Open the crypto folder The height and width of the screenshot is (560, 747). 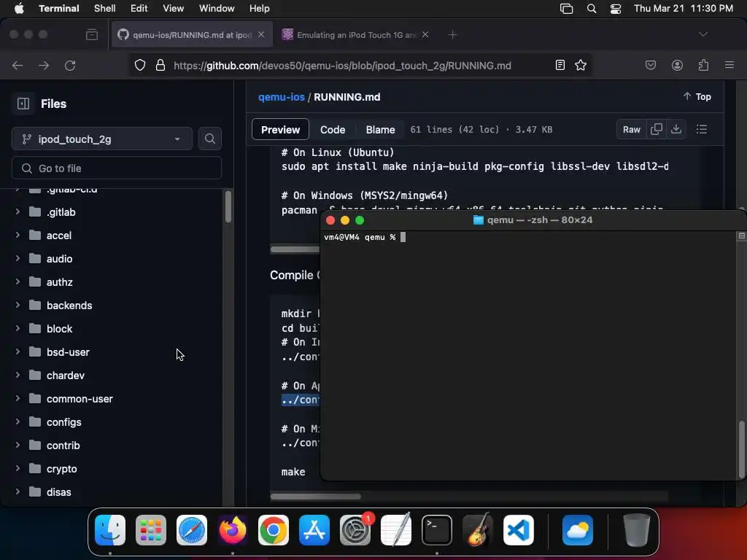click(61, 469)
